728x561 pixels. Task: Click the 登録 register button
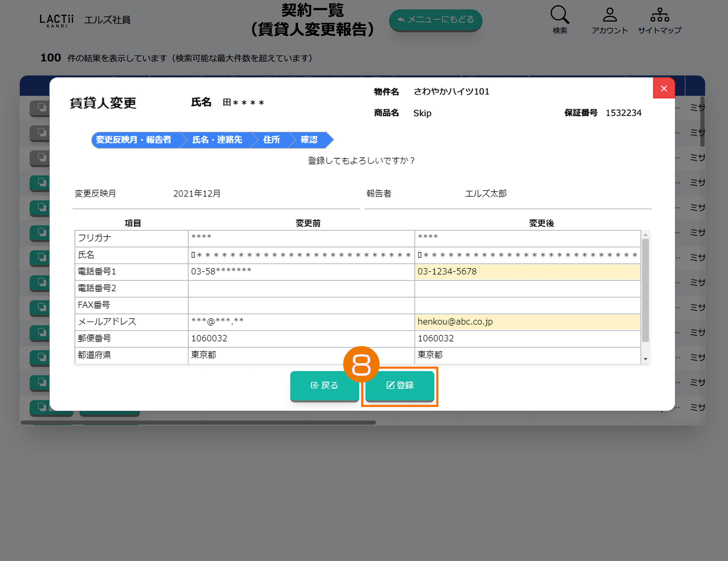[x=400, y=385]
